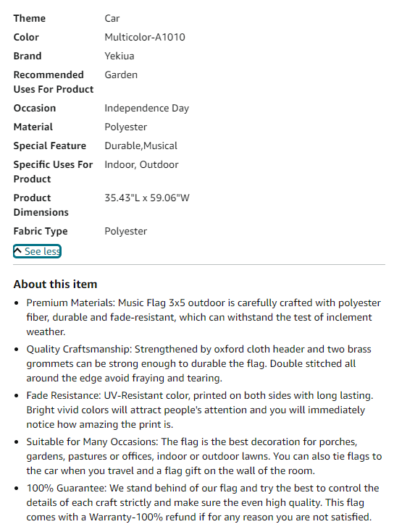
Task: Click the Quality Craftsmanship bullet paragraph
Action: tap(199, 363)
